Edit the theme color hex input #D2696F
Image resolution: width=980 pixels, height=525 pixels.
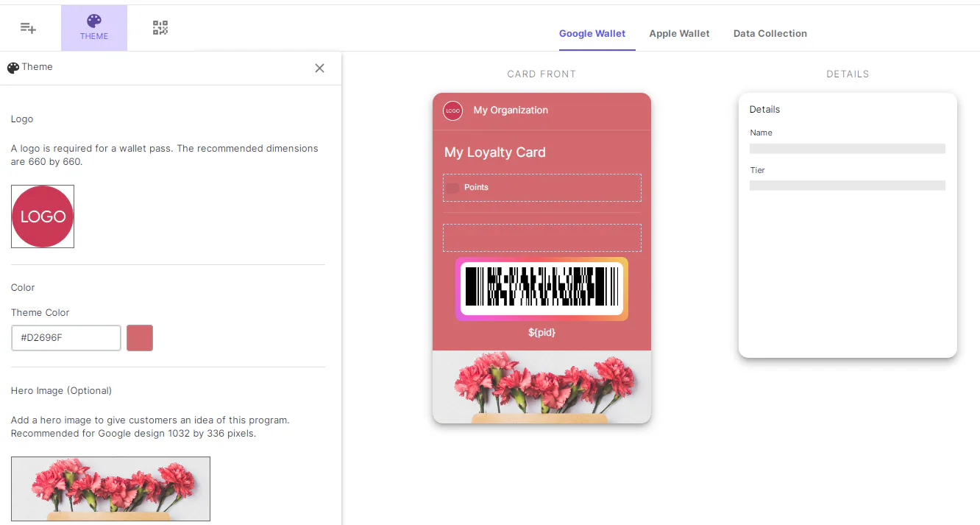tap(66, 338)
